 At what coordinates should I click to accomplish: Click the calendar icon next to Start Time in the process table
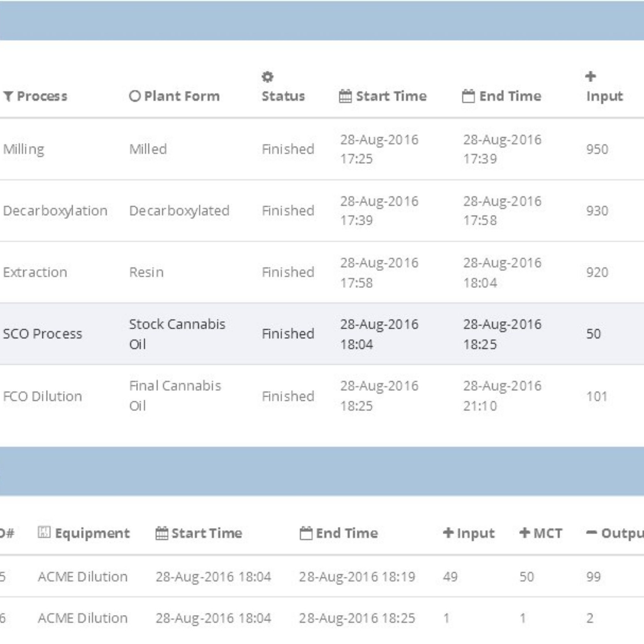[x=345, y=96]
